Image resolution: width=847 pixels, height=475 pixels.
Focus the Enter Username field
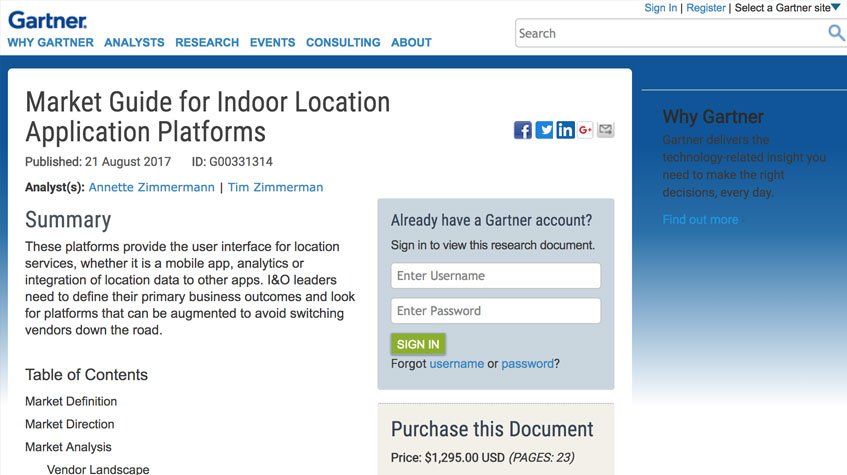click(496, 276)
